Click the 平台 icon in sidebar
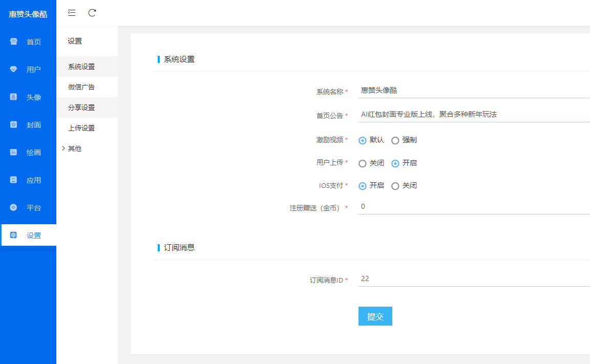The width and height of the screenshot is (590, 364). [x=13, y=207]
